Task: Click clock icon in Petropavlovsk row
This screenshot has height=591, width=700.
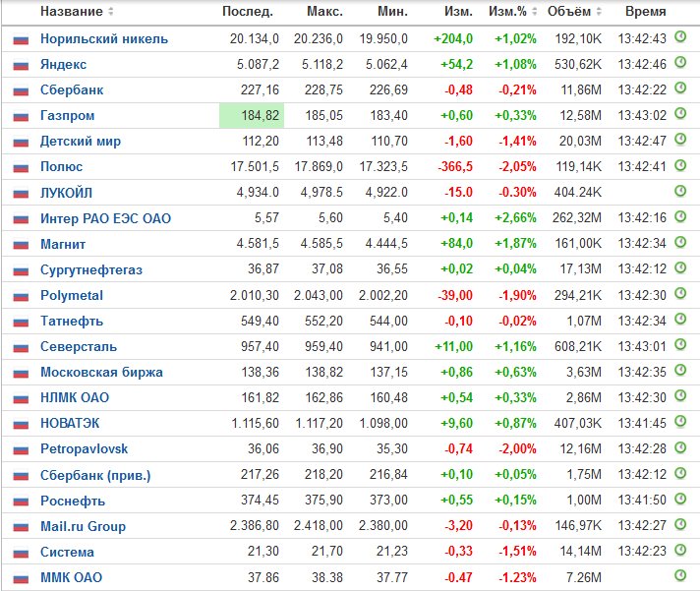Action: click(680, 446)
